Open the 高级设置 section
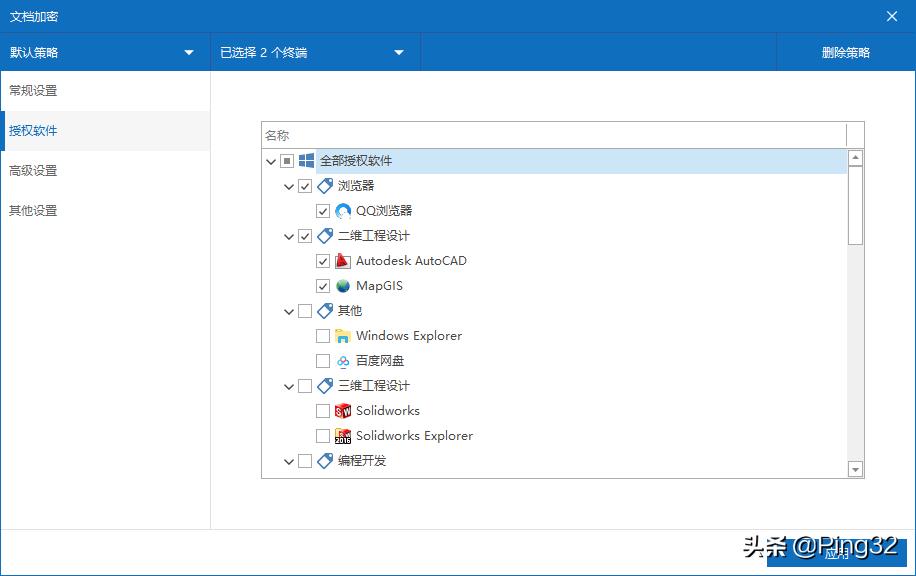This screenshot has height=576, width=916. 34,171
